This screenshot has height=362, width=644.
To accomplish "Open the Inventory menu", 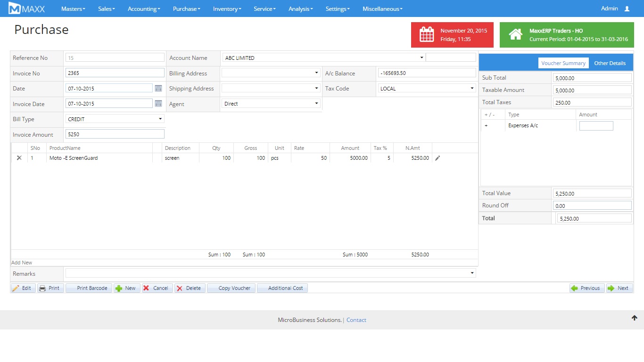I will tap(227, 8).
